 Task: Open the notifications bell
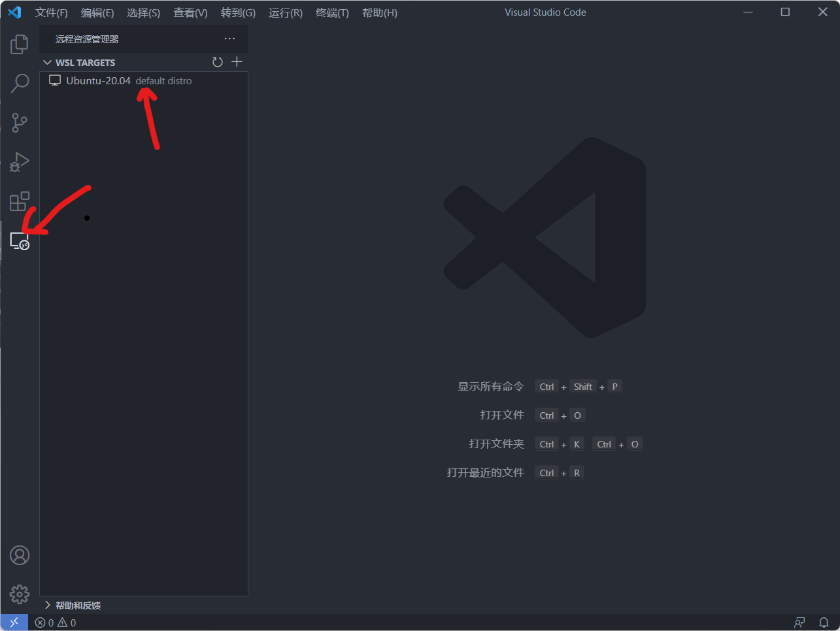point(824,623)
